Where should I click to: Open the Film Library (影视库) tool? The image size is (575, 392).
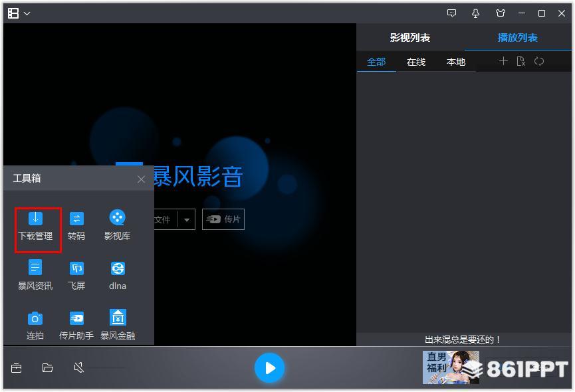tap(118, 227)
